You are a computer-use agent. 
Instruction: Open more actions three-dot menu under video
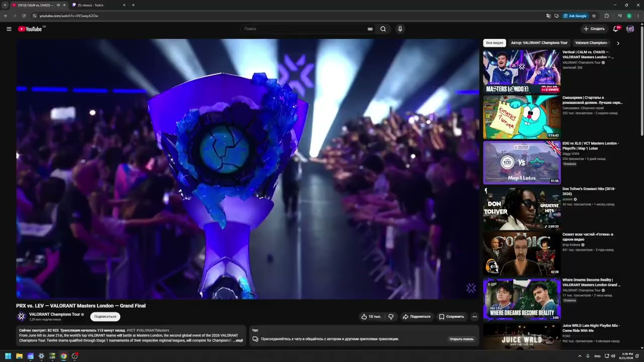pos(474,317)
